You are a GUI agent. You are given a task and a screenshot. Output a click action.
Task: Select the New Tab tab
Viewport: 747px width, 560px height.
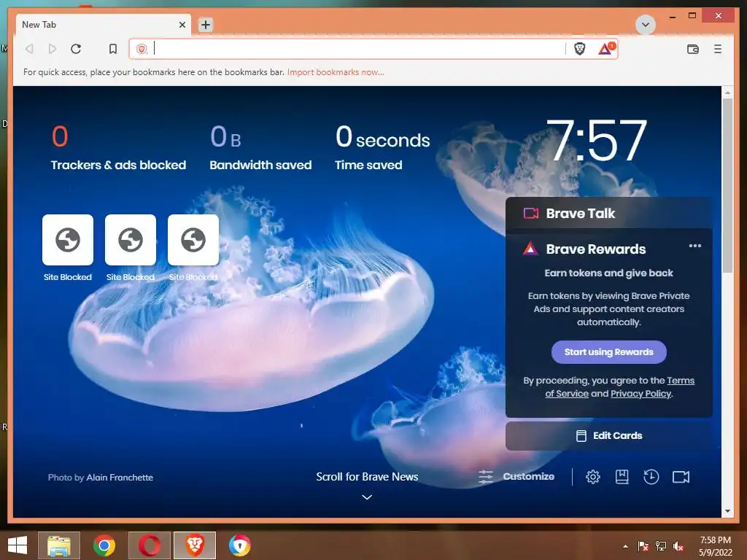[103, 25]
